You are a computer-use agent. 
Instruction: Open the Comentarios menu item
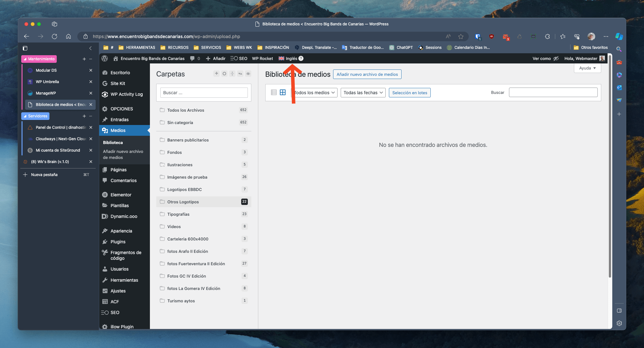pyautogui.click(x=124, y=181)
